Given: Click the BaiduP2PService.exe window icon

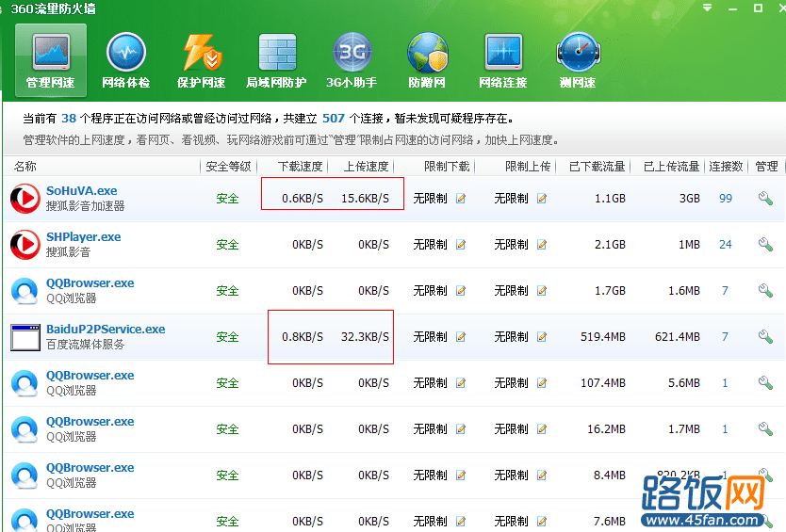Looking at the screenshot, I should tap(25, 337).
